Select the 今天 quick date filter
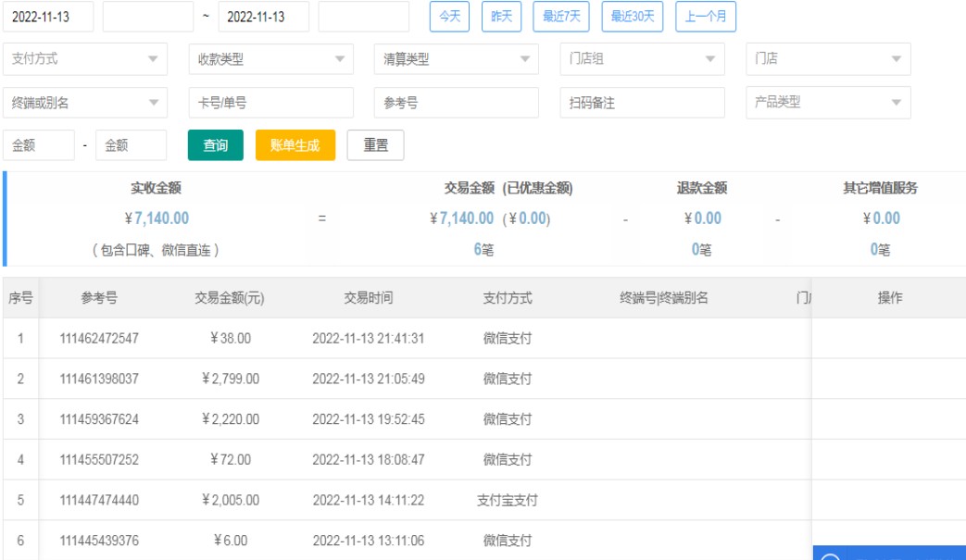 449,17
